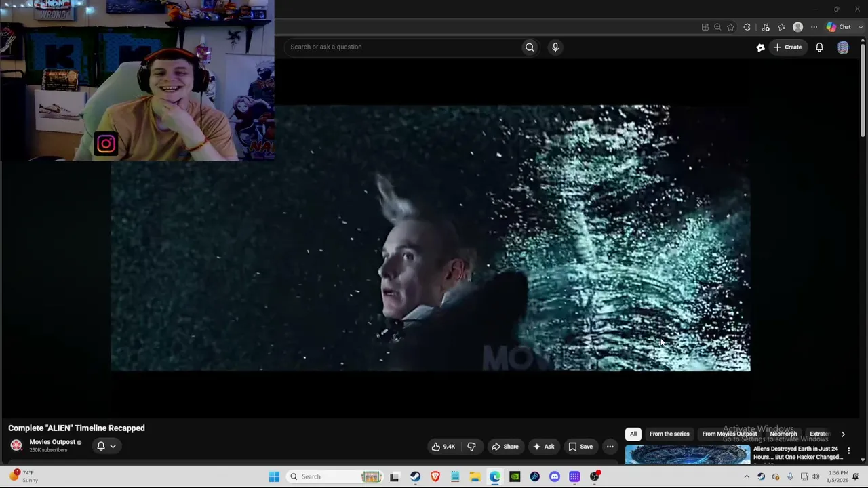
Task: Open the browser Settings and more menu
Action: pos(814,27)
